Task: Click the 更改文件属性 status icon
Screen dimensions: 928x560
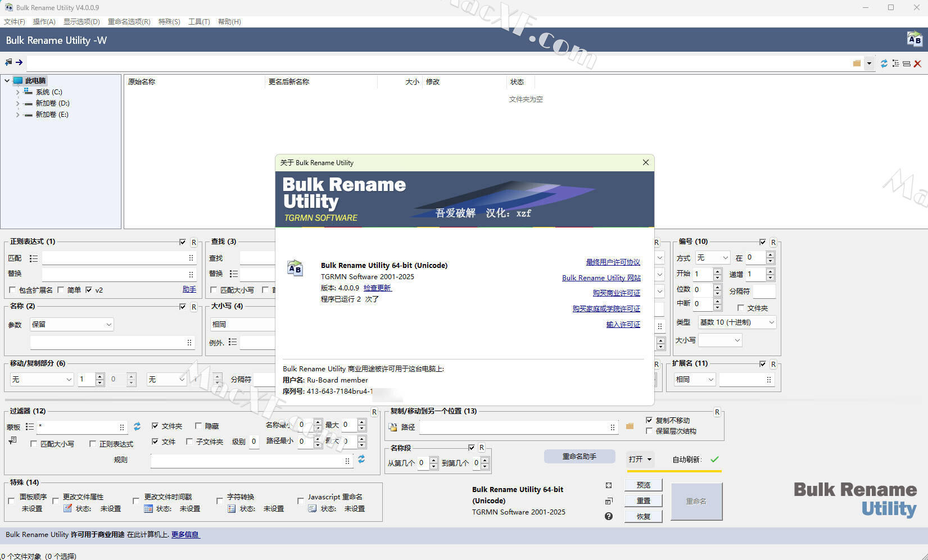Action: [67, 508]
